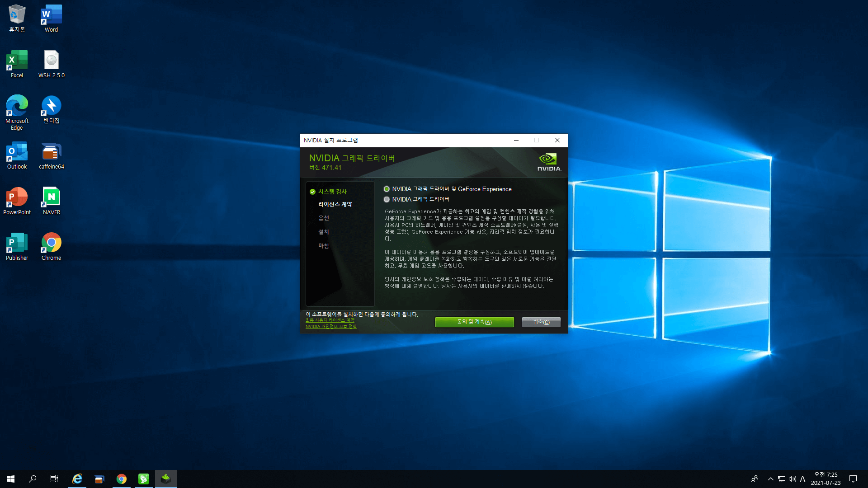Open the caffeine64 taskbar icon
This screenshot has width=868, height=488.
point(99,479)
